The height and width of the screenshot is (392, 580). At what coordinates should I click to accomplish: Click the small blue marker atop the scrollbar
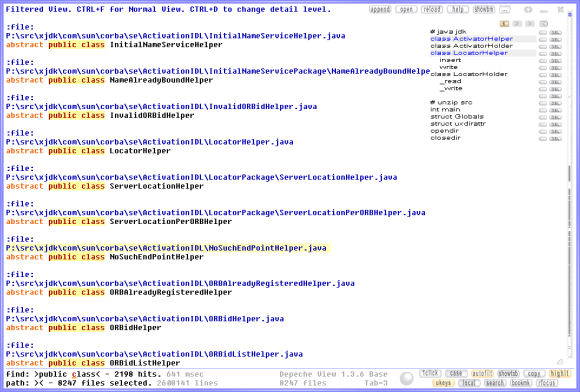(x=570, y=15)
